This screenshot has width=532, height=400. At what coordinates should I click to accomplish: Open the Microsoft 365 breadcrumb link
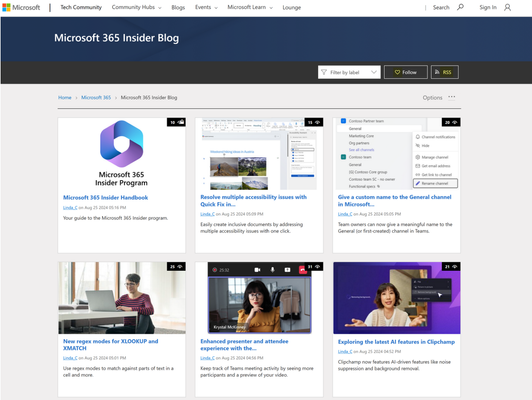[96, 97]
